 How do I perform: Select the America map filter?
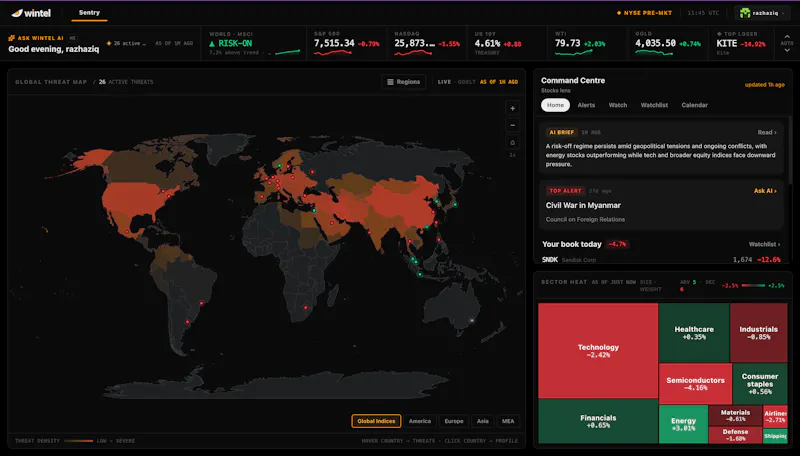tap(420, 421)
